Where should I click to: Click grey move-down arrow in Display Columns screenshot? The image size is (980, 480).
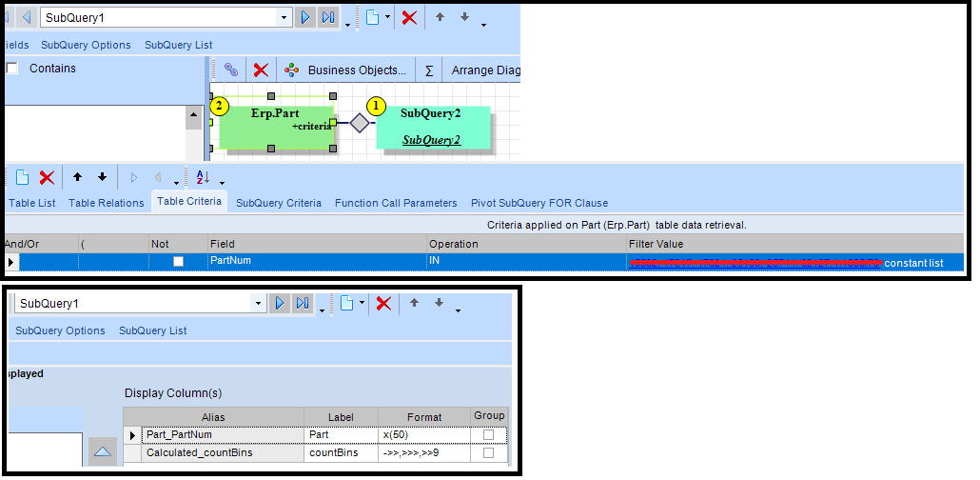(x=439, y=304)
